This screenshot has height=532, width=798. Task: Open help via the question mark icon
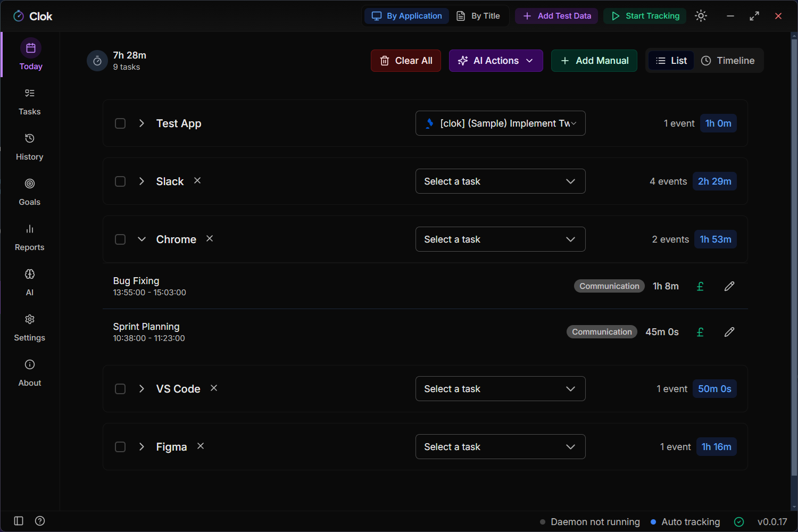(40, 521)
